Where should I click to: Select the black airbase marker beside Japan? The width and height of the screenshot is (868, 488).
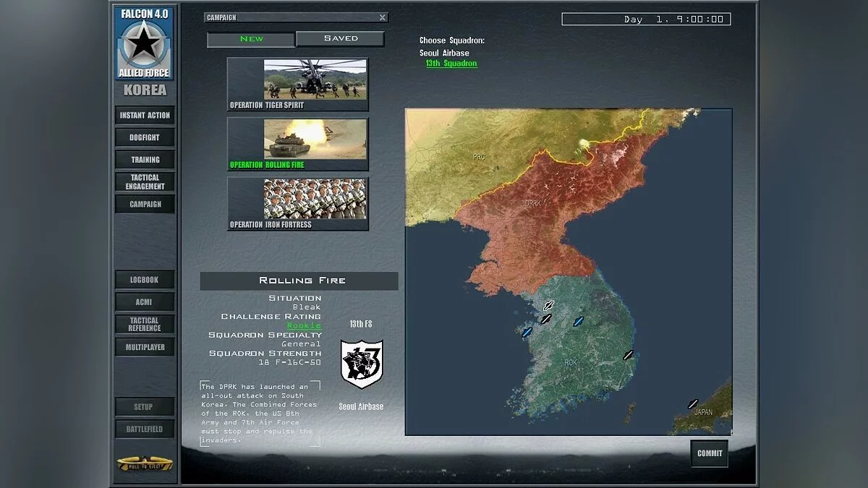[693, 404]
